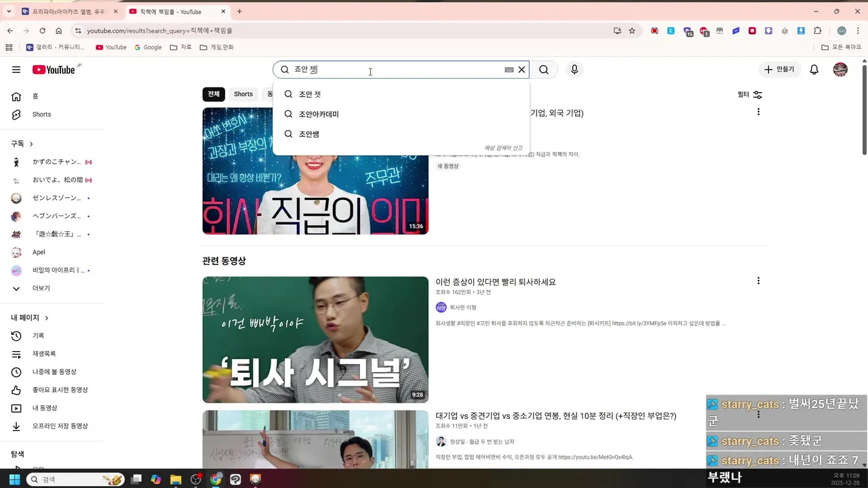Click 예상 검색어 신고 link
Viewport: 868px width, 488px height.
[x=503, y=148]
